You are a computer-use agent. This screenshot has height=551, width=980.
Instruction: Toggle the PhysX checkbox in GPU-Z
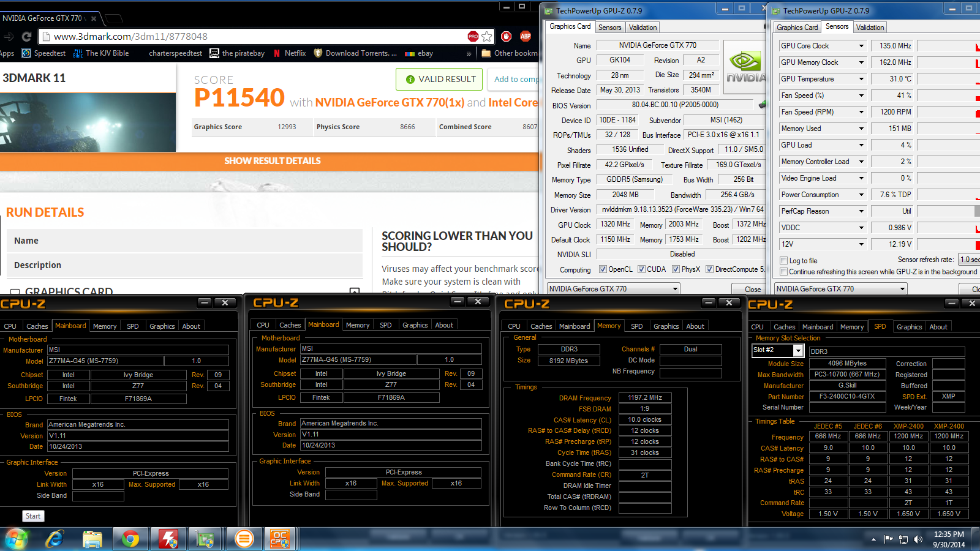pos(676,269)
